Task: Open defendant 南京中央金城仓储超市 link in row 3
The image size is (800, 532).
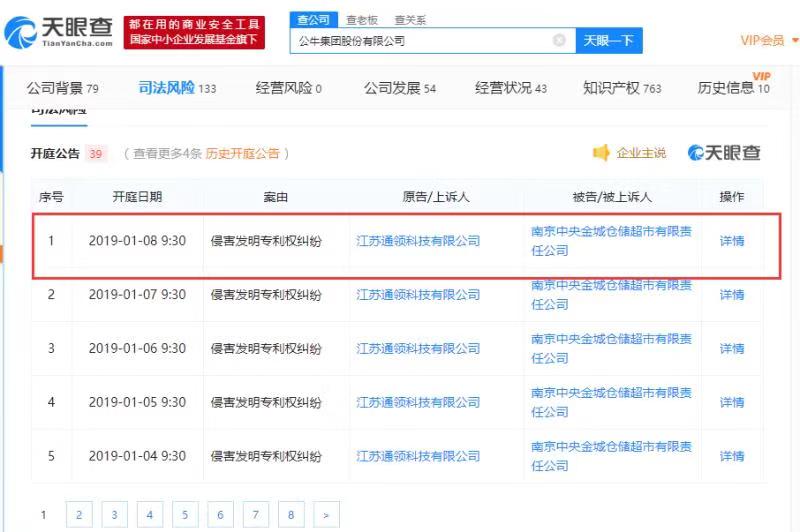Action: click(x=611, y=348)
